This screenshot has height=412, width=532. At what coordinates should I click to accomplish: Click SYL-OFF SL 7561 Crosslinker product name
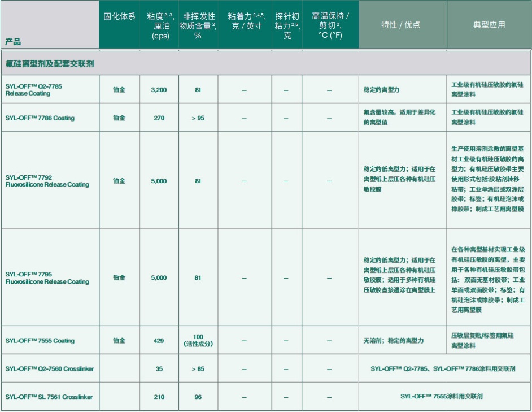pyautogui.click(x=49, y=397)
